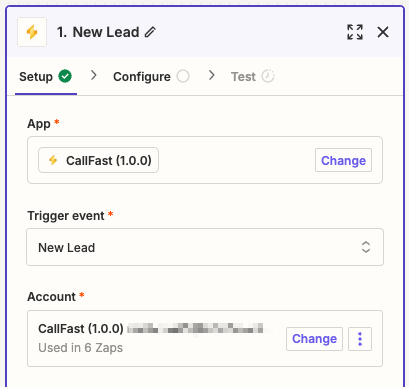Click green Setup completed checkmark
The width and height of the screenshot is (409, 387).
65,76
